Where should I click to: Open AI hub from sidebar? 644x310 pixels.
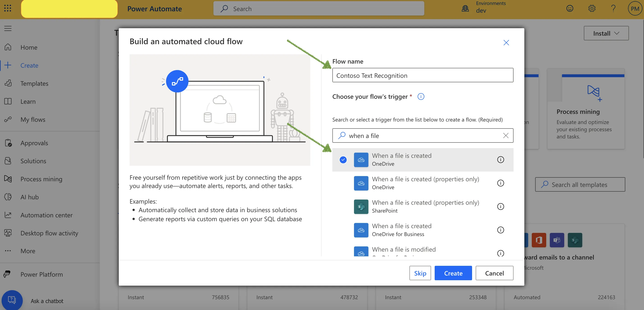pos(30,197)
